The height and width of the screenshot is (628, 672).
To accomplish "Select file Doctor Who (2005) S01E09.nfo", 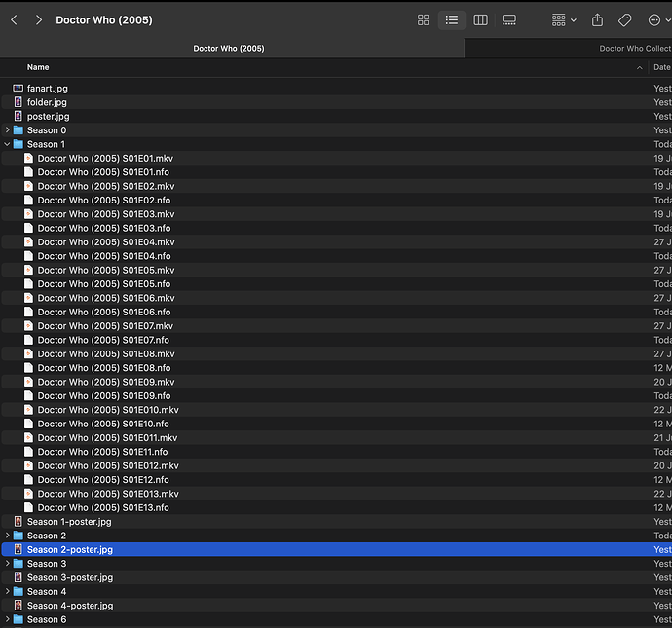I will (x=104, y=396).
